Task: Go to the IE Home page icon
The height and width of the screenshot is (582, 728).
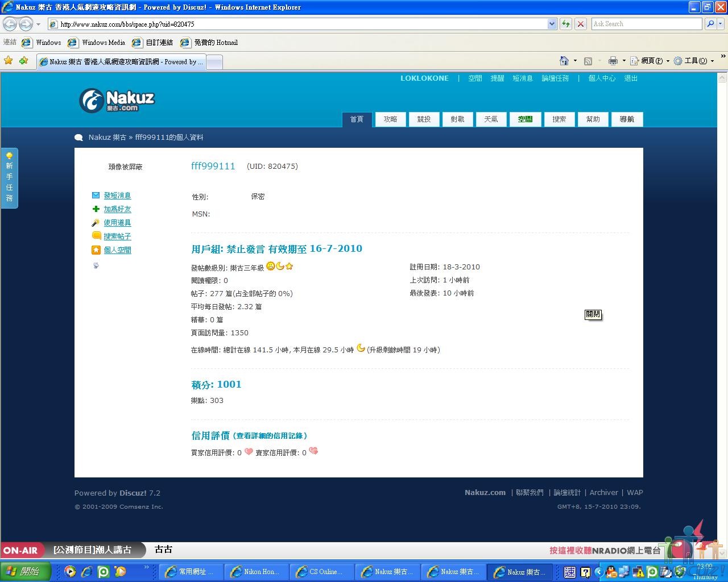Action: click(564, 61)
